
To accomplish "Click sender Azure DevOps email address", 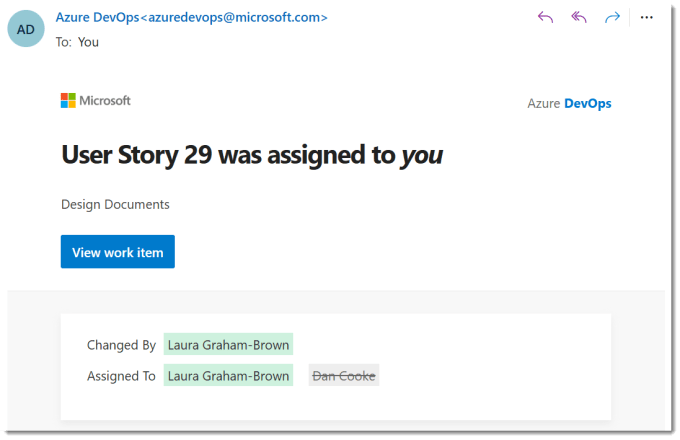I will (x=191, y=17).
